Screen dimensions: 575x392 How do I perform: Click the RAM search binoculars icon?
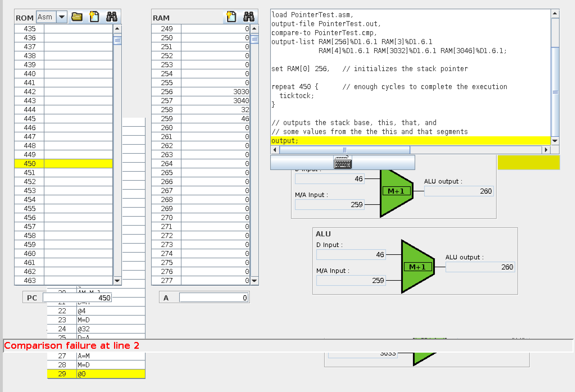249,17
